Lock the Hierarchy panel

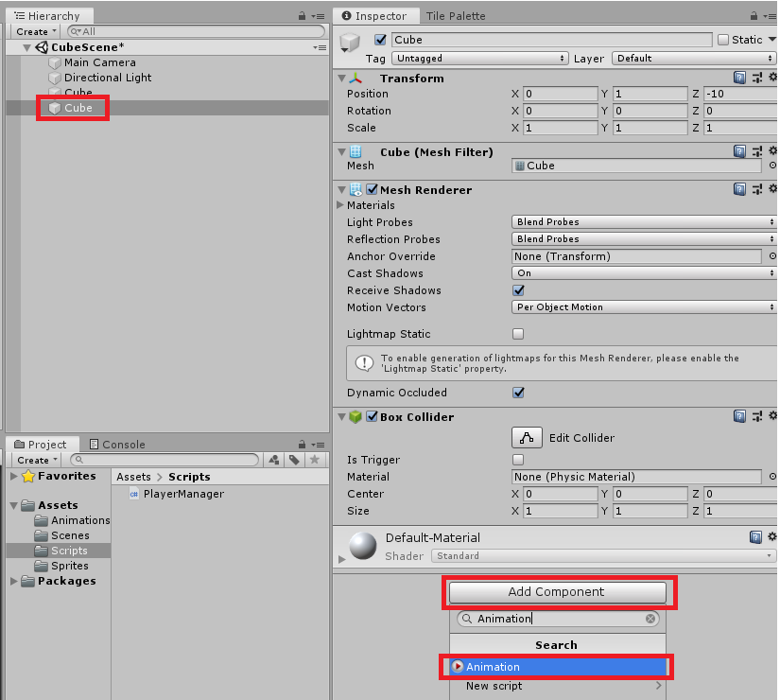coord(302,16)
